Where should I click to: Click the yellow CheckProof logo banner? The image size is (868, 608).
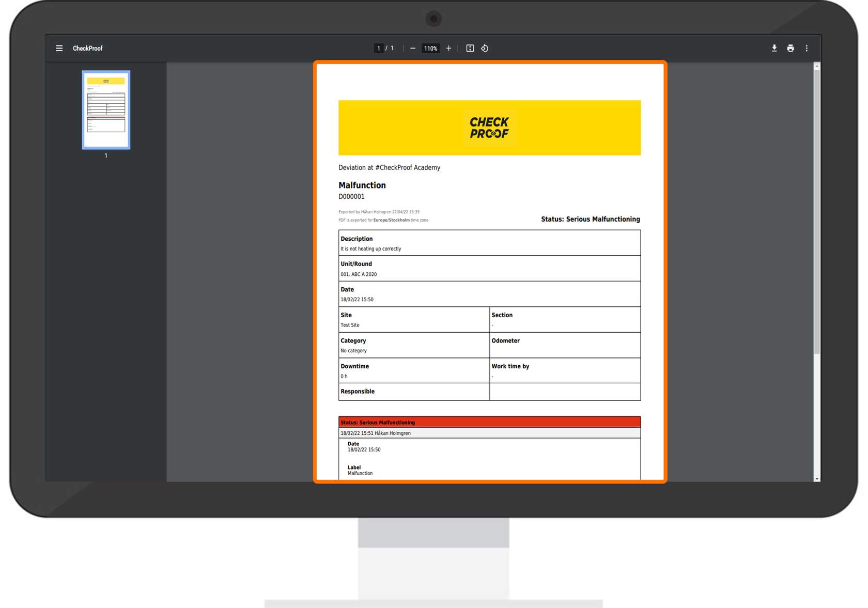(x=489, y=128)
